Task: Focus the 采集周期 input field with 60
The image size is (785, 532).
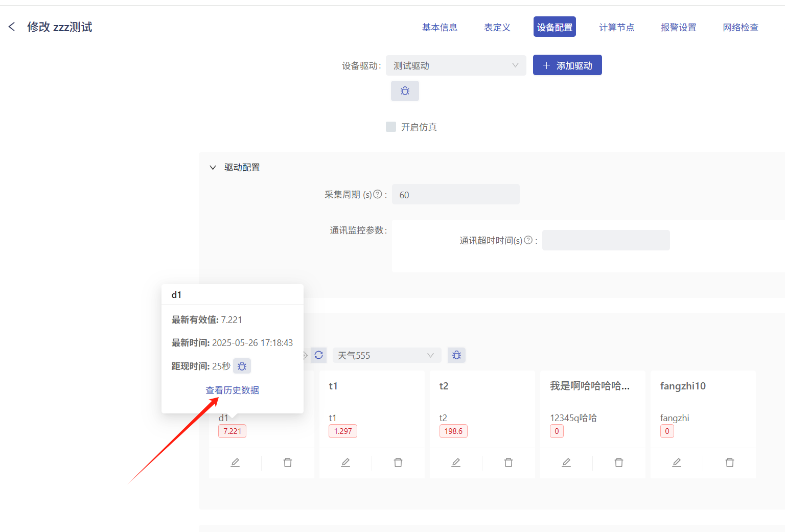Action: (x=456, y=195)
